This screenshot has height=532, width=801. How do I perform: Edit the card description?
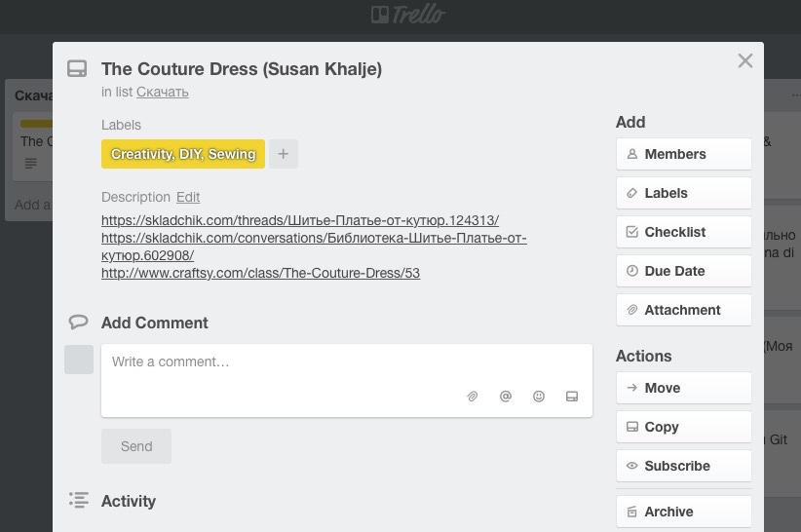click(188, 197)
